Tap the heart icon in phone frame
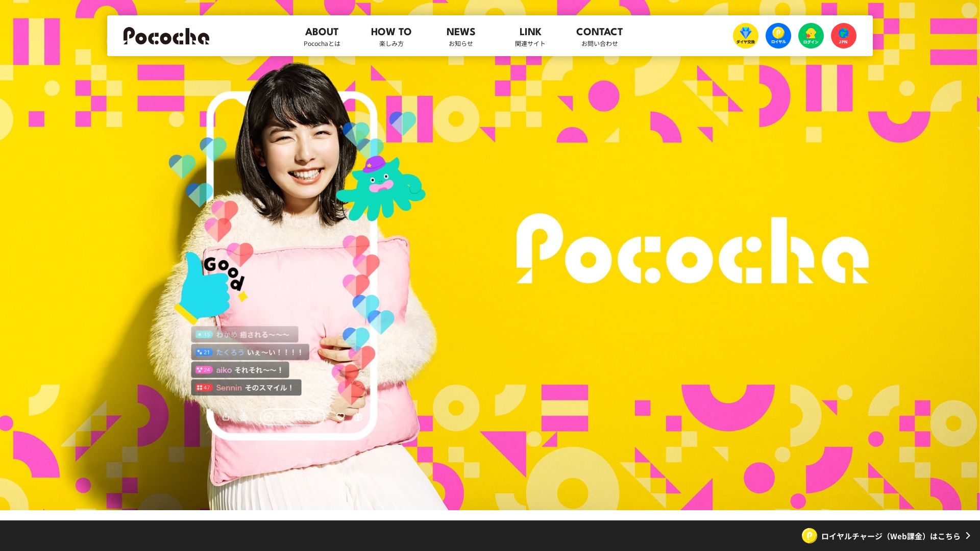This screenshot has width=980, height=551. click(340, 417)
